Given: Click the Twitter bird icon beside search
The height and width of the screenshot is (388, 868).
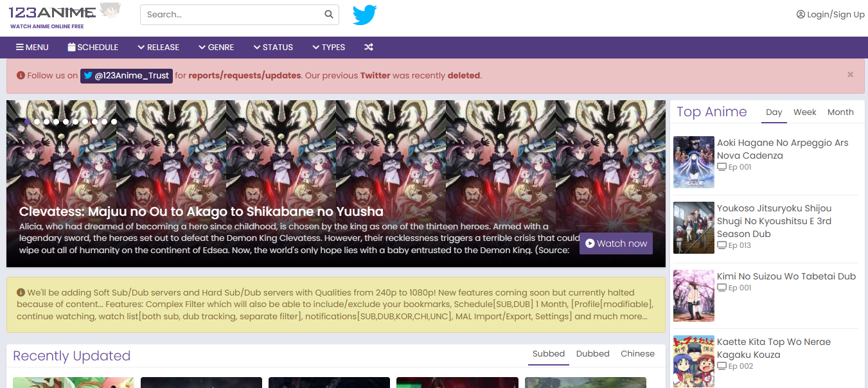Looking at the screenshot, I should point(364,15).
